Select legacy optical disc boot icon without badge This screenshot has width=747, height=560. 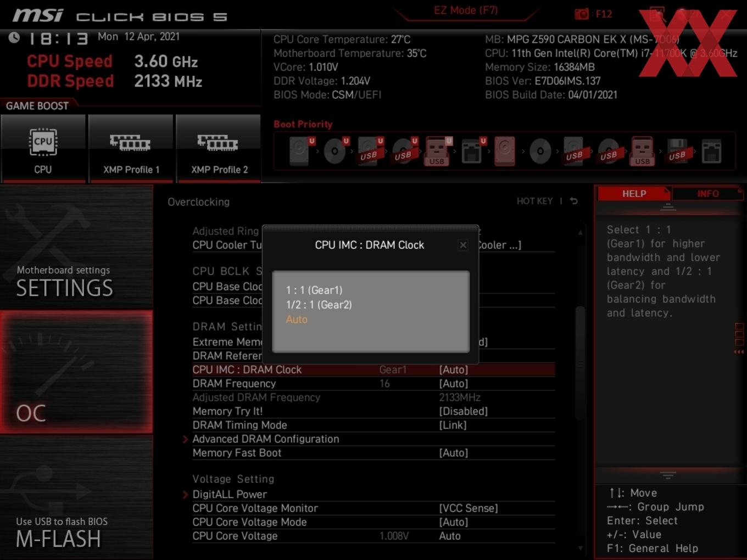[540, 151]
